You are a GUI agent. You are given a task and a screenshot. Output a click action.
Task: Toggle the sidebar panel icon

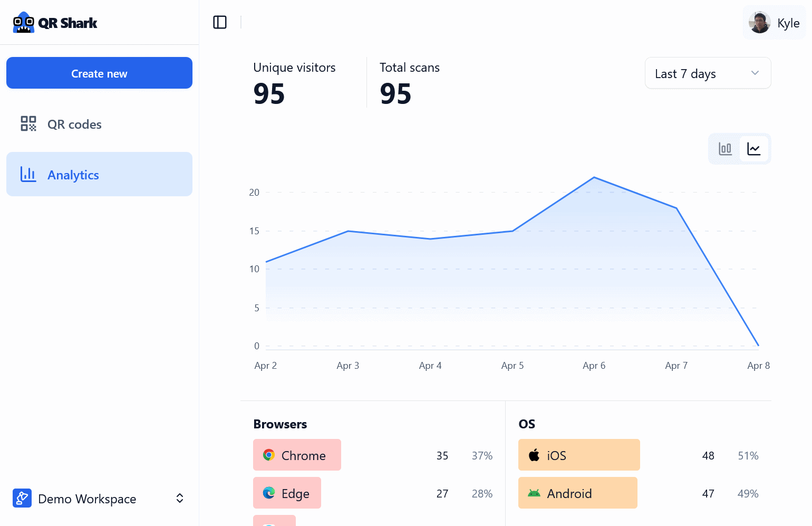[220, 22]
